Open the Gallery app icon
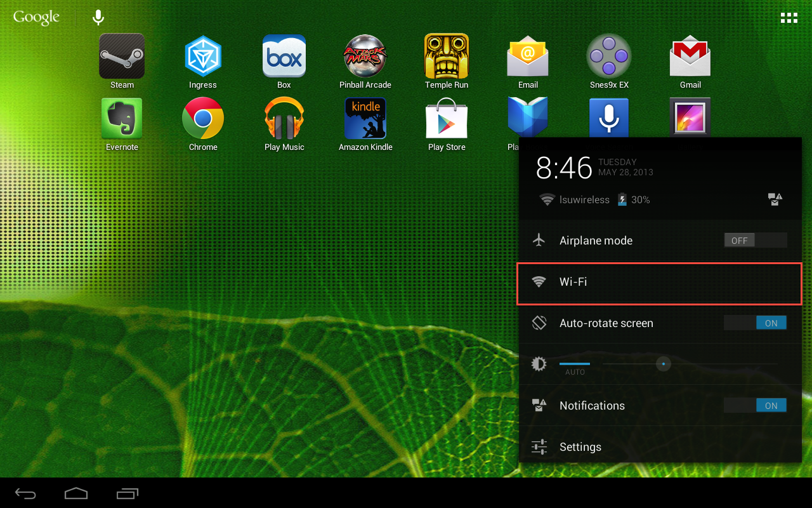Screen dimensions: 812x508 point(690,116)
